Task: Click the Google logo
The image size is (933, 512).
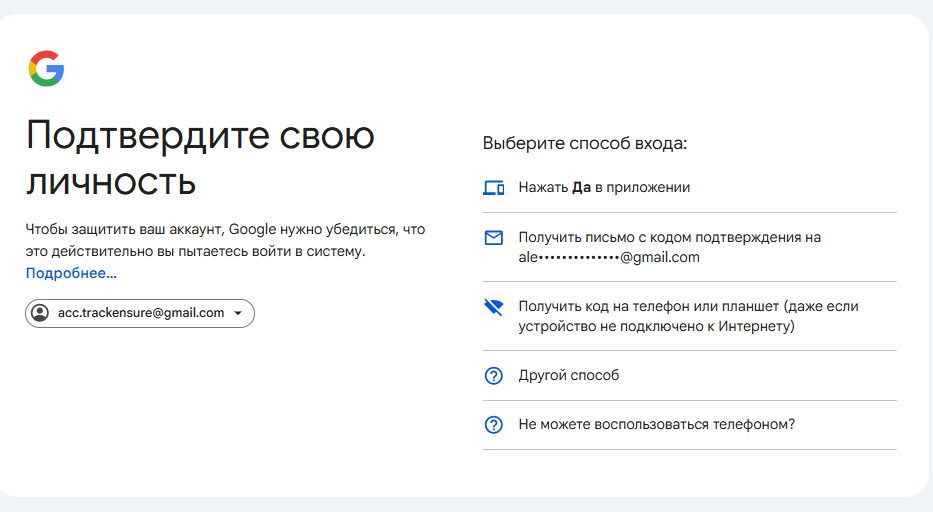Action: click(x=46, y=69)
